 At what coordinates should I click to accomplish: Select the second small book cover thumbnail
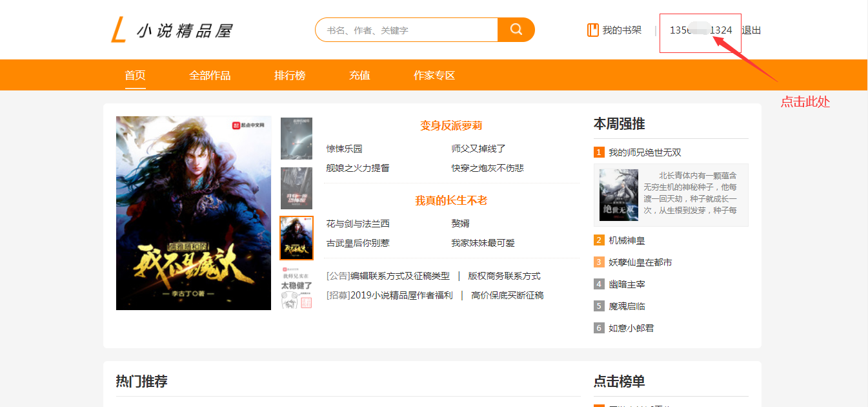[296, 188]
